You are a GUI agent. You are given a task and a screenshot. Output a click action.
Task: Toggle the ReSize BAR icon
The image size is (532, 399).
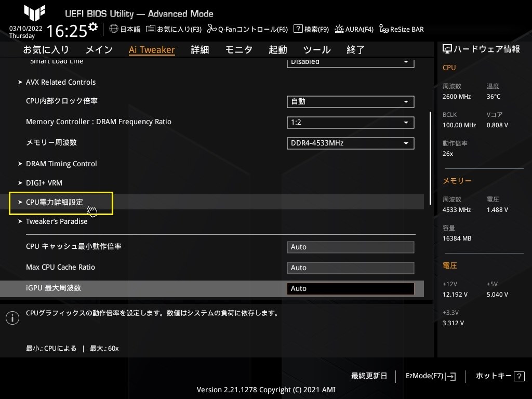click(x=384, y=29)
